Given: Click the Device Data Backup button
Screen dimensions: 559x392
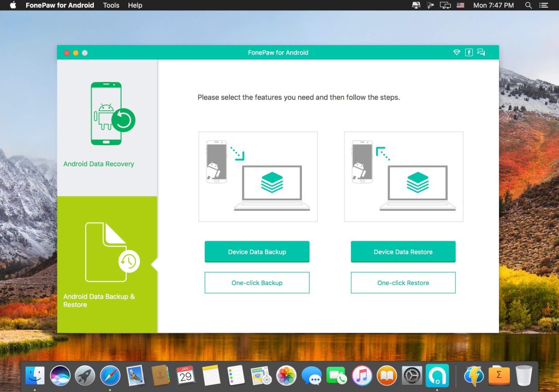Looking at the screenshot, I should click(x=257, y=252).
